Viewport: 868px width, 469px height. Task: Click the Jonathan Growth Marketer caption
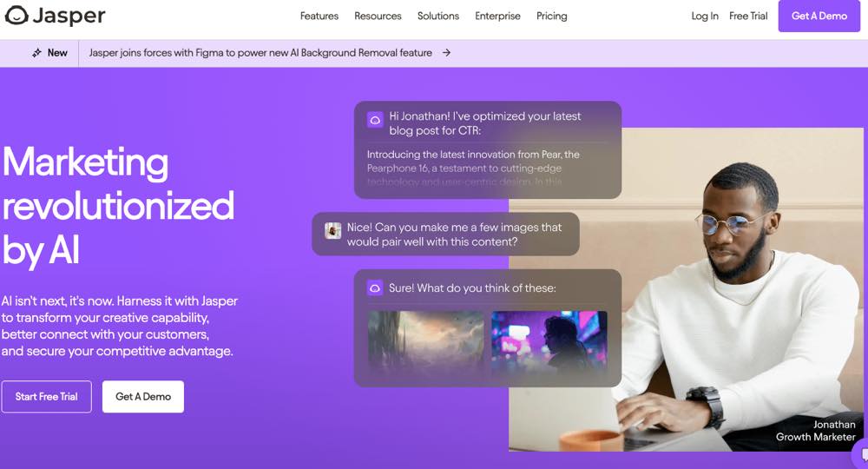click(815, 431)
